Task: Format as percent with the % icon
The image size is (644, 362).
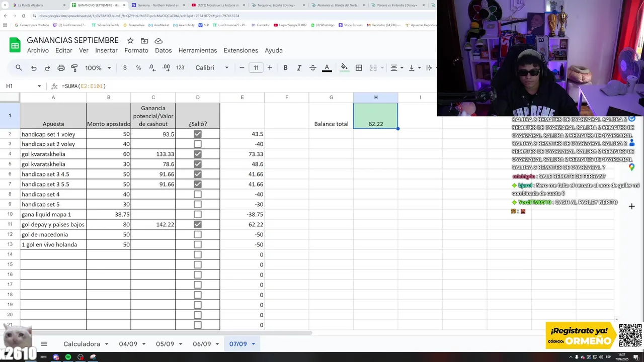Action: pos(138,68)
